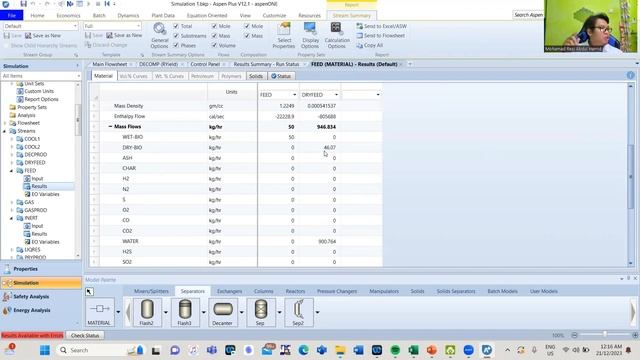This screenshot has width=640, height=360.
Task: Open Safety Analysis environment
Action: pyautogui.click(x=31, y=296)
